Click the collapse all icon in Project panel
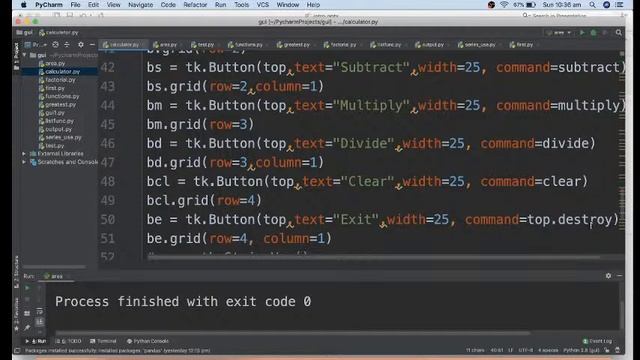Screen dimensions: 640x360 [67, 44]
